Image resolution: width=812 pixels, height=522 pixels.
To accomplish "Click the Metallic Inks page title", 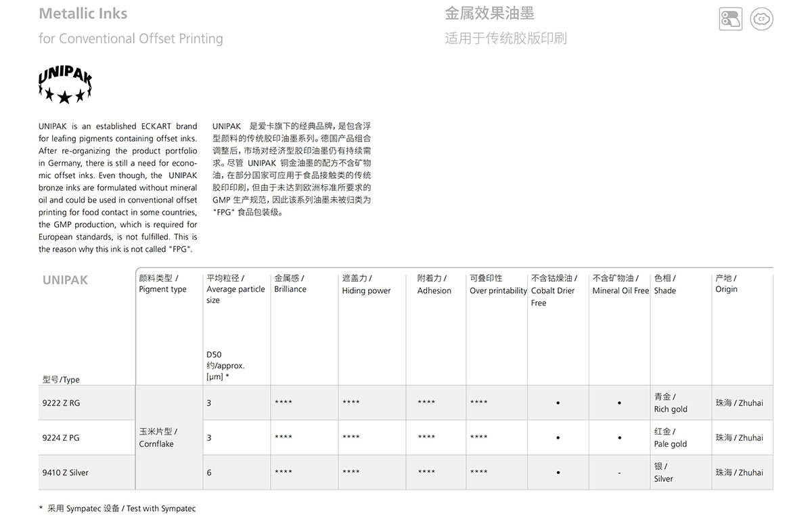I will 83,14.
